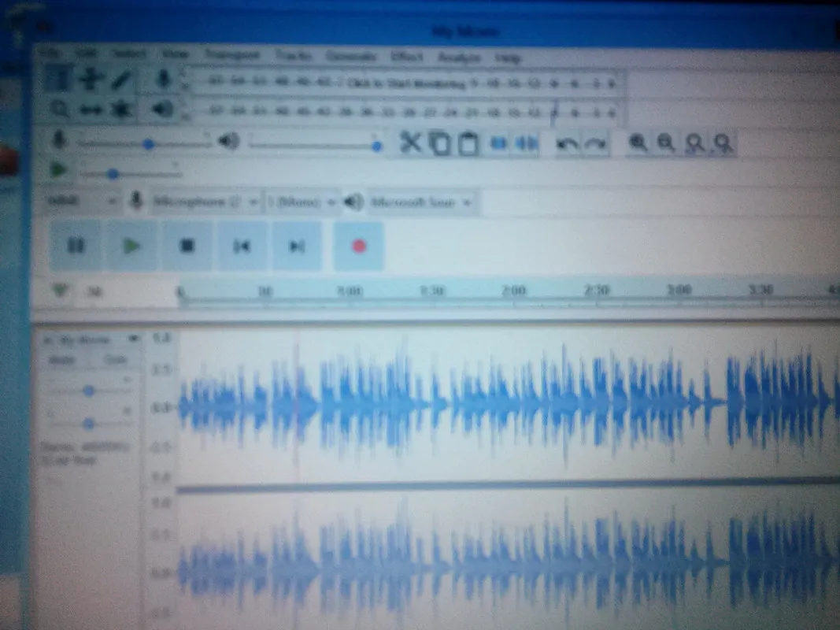Click the playback meter speaker icon
This screenshot has height=630, width=840.
(x=162, y=109)
